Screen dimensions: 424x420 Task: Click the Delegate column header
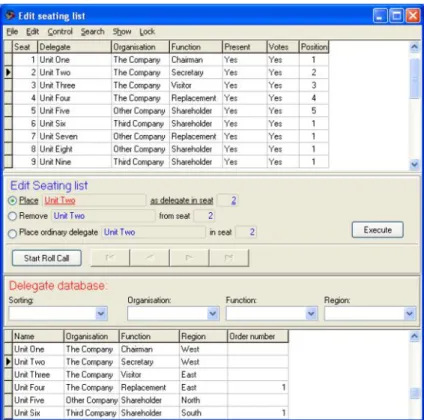point(74,47)
